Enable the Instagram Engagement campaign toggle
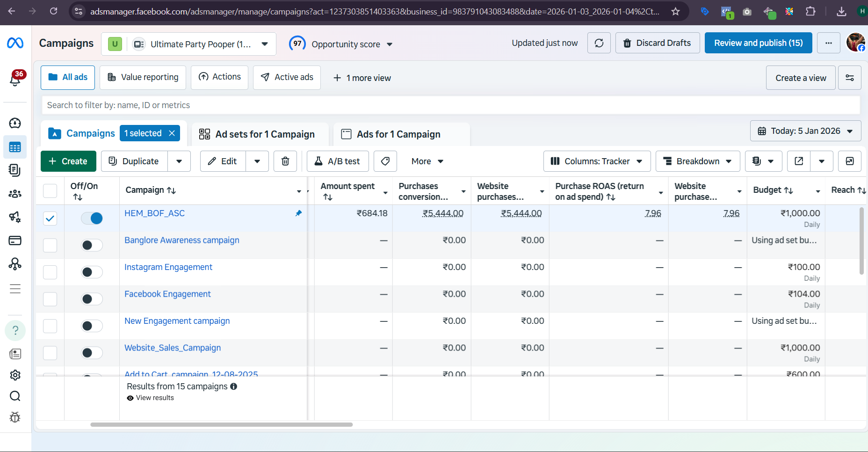868x452 pixels. tap(92, 272)
